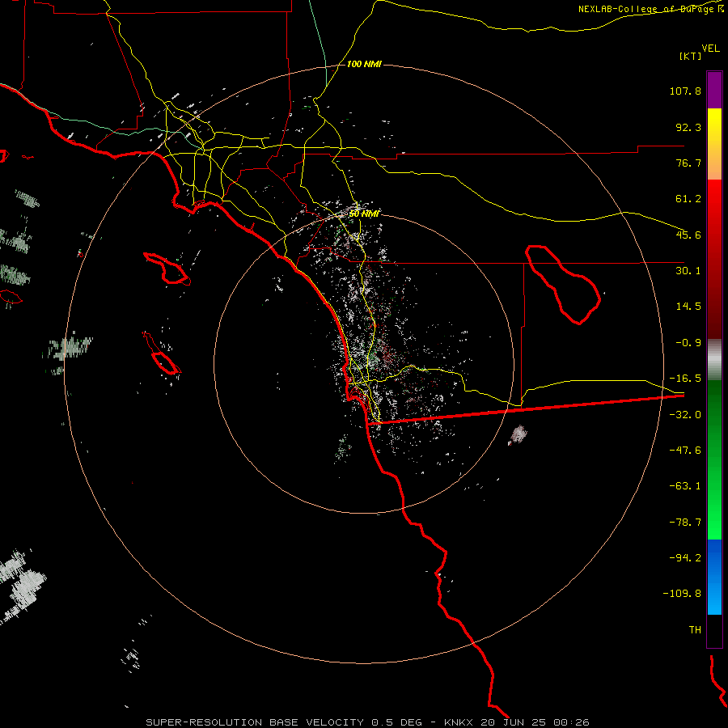Select the -32.0 velocity scale value
This screenshot has width=728, height=728.
[685, 415]
